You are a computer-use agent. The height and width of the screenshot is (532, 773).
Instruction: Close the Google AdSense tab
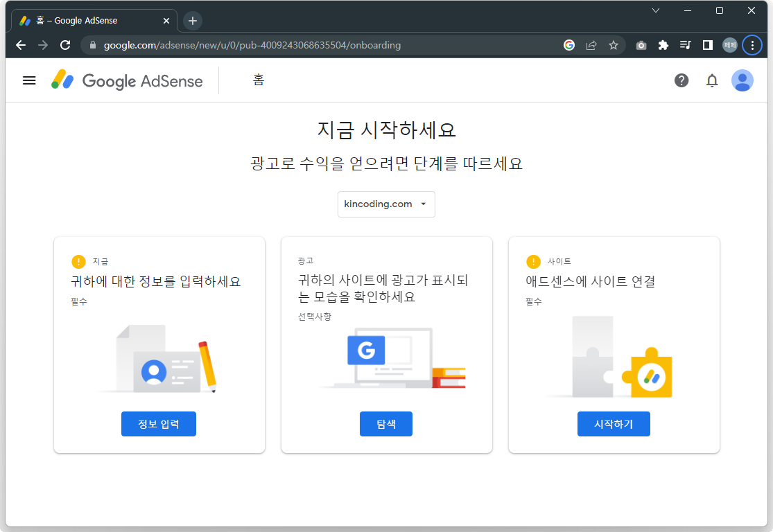[166, 21]
